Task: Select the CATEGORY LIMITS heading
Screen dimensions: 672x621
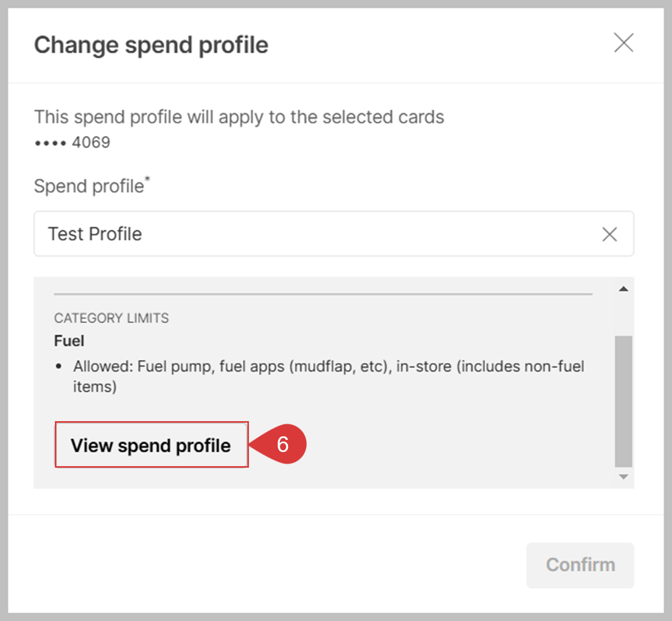Action: pos(111,318)
